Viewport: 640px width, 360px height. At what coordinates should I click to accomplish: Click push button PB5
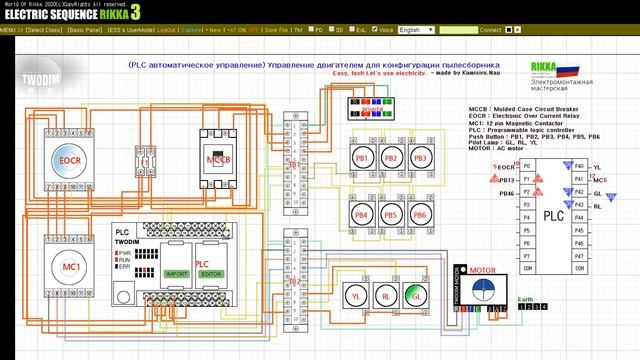tap(391, 215)
